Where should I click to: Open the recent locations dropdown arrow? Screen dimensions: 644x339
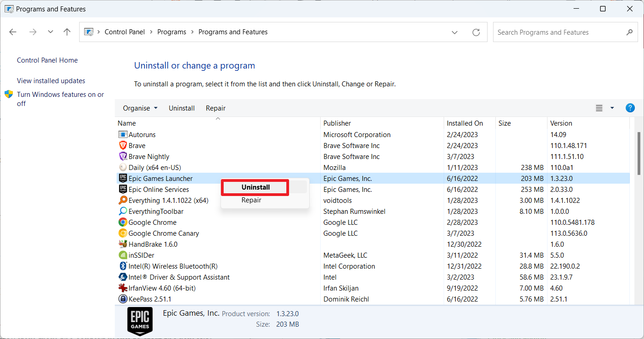point(50,32)
